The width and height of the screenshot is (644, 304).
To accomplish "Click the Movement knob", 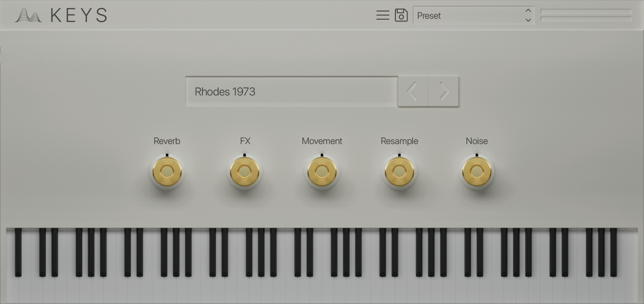I will pyautogui.click(x=322, y=172).
